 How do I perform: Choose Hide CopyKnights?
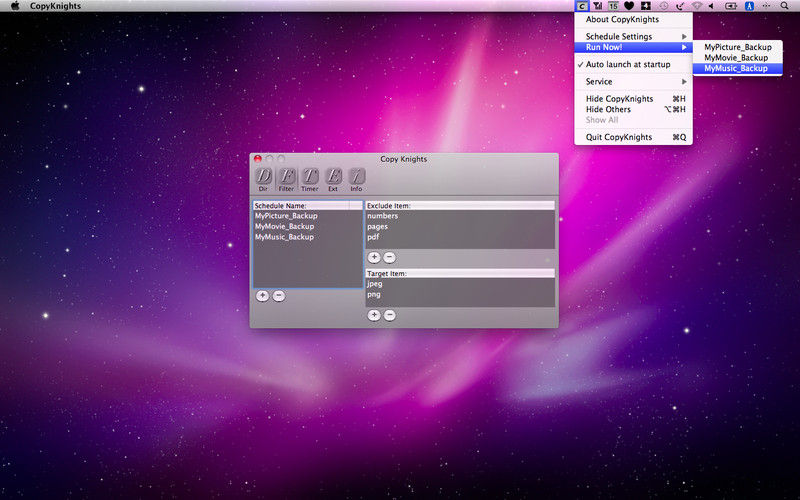click(633, 98)
